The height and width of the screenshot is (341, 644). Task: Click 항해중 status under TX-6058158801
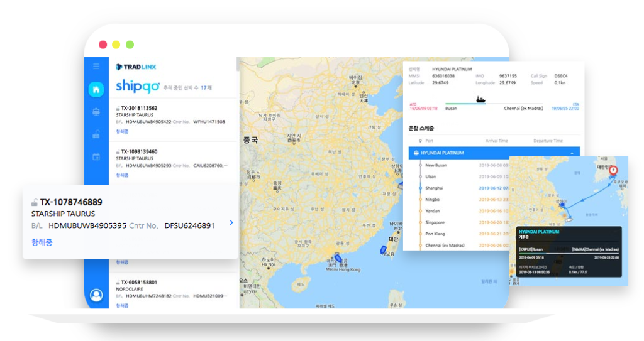point(122,306)
